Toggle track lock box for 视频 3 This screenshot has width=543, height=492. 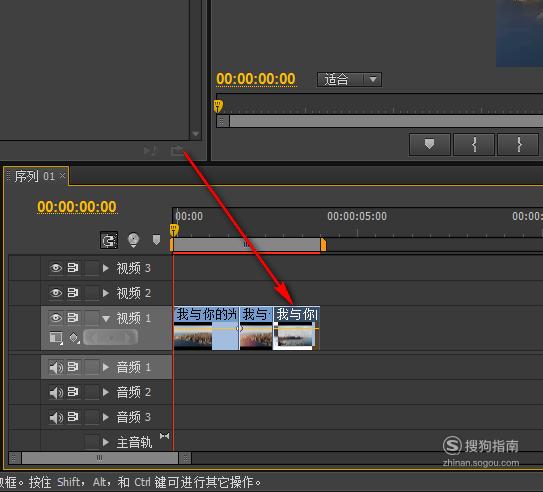point(92,268)
